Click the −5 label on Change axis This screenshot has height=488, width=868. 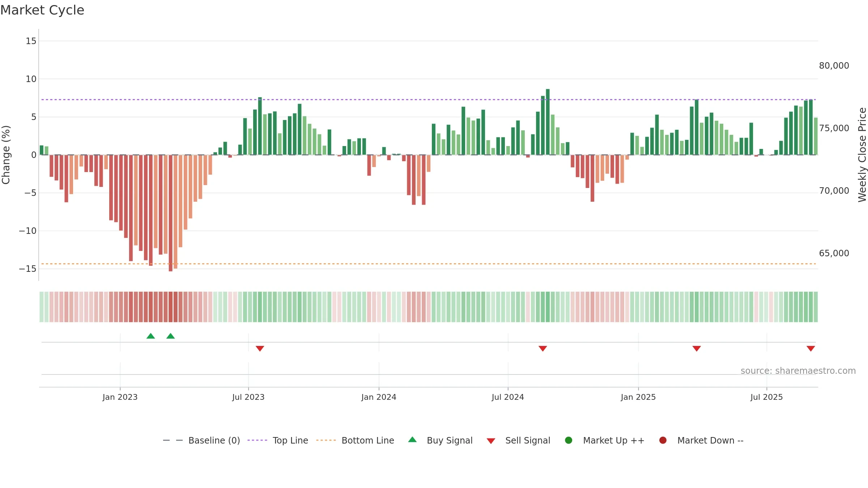coord(31,193)
